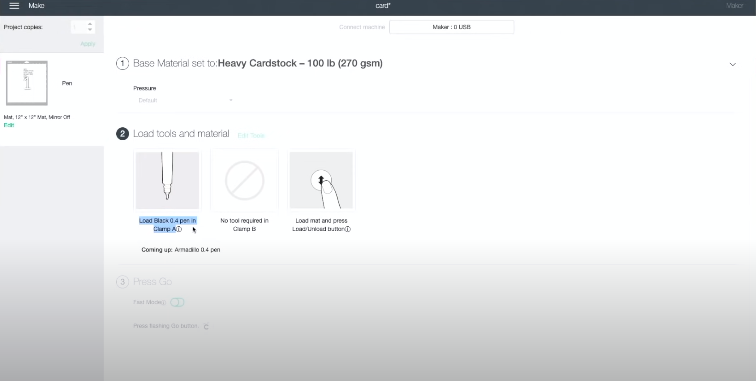Click the Maker label in top bar
The image size is (756, 381).
[x=734, y=6]
